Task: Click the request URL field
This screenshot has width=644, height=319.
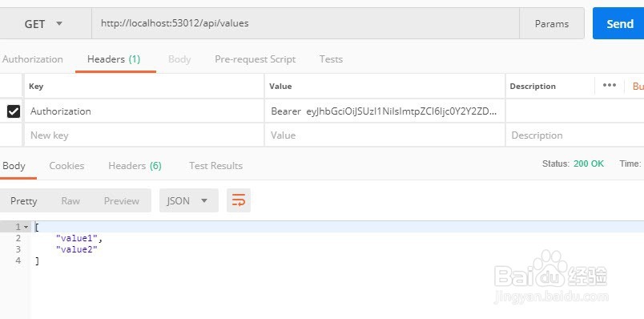Action: (x=305, y=23)
